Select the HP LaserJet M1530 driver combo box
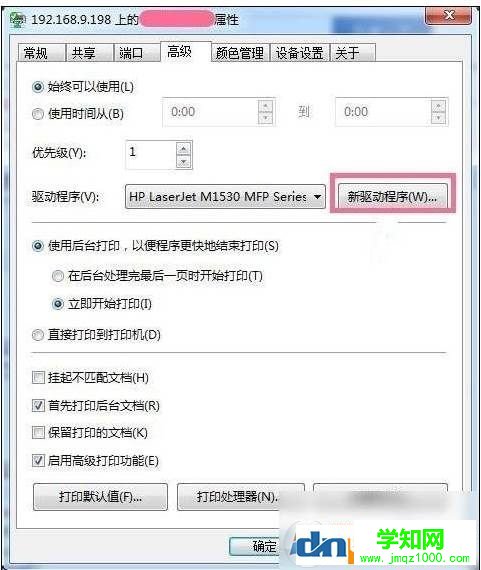Screen dimensions: 481x570 coord(225,197)
